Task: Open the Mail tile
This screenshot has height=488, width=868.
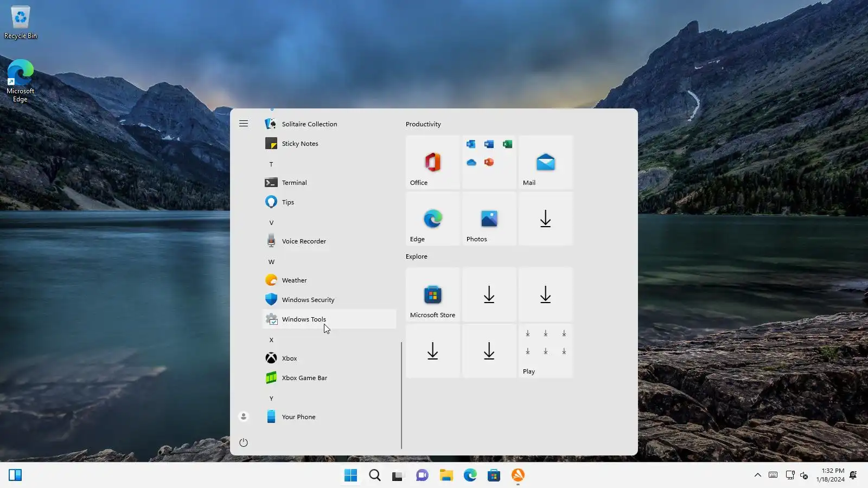Action: tap(546, 162)
